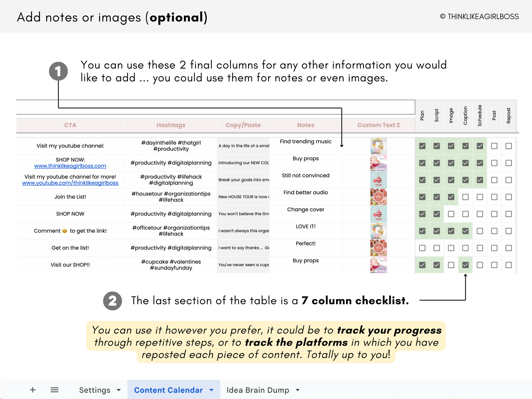Open the youtube.com/thinklikeagirlboss link
532x399 pixels.
tap(70, 183)
